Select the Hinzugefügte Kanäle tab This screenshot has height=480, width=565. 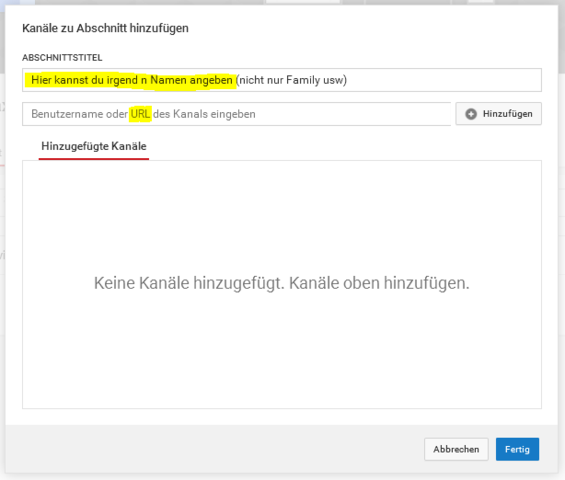(94, 146)
